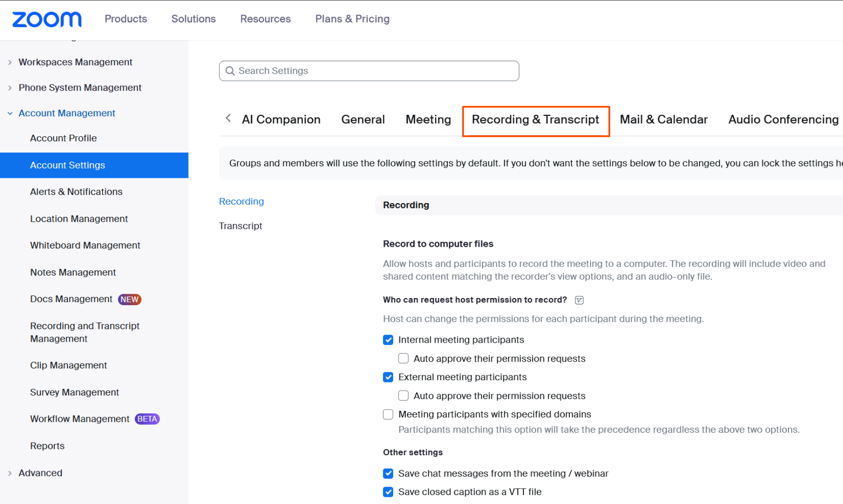The height and width of the screenshot is (504, 843).
Task: Click the BETA badge on Workflow Management
Action: click(x=147, y=419)
